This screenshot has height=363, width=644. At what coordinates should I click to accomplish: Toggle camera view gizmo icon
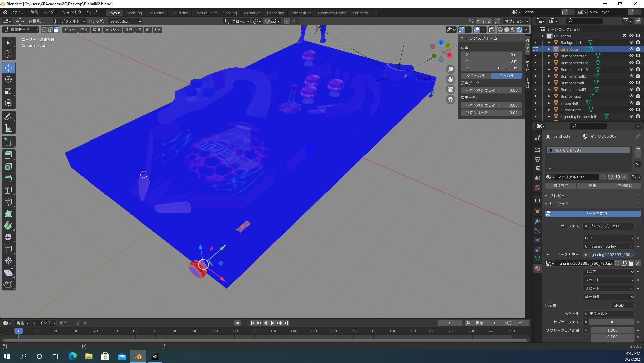[x=450, y=89]
